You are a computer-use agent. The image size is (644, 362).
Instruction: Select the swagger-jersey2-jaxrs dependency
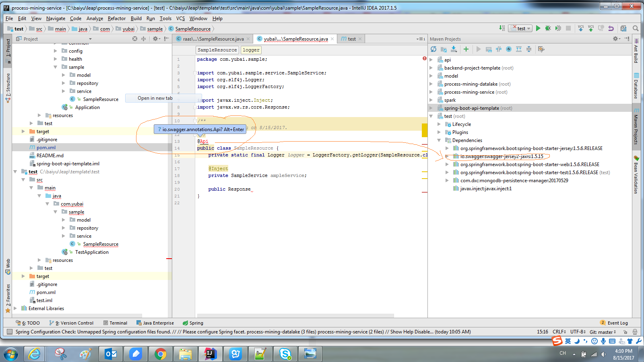502,156
